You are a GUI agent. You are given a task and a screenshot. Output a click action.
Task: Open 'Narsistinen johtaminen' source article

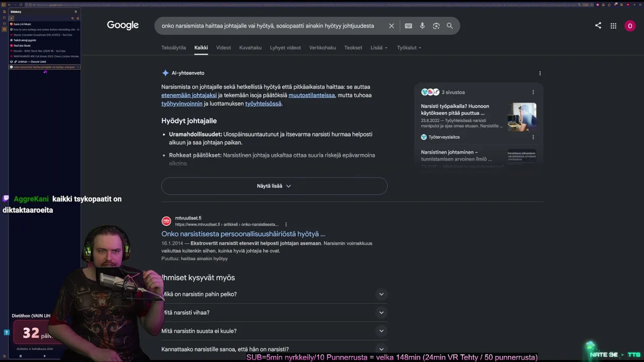point(456,155)
